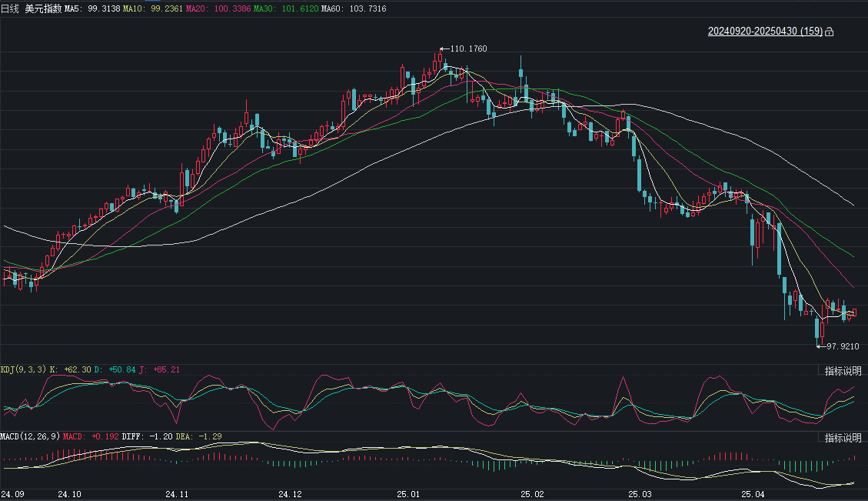
Task: Click MA5: 99.3138 value
Action: [92, 8]
